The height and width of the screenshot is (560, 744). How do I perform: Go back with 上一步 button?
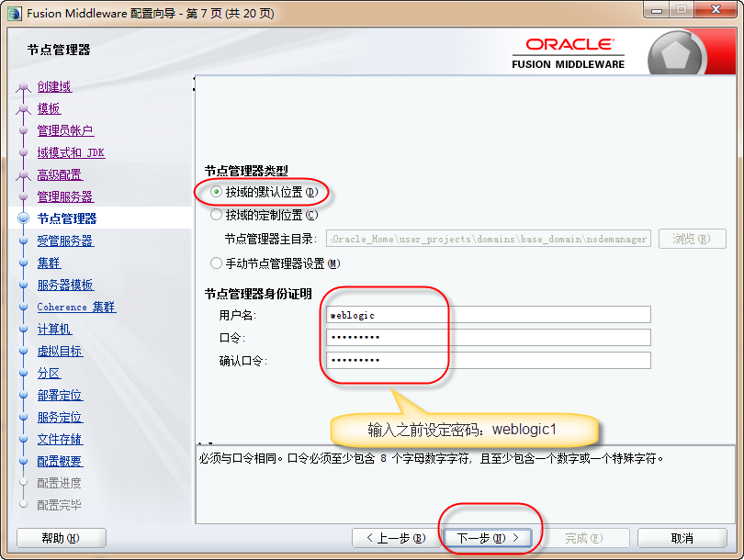[x=396, y=538]
